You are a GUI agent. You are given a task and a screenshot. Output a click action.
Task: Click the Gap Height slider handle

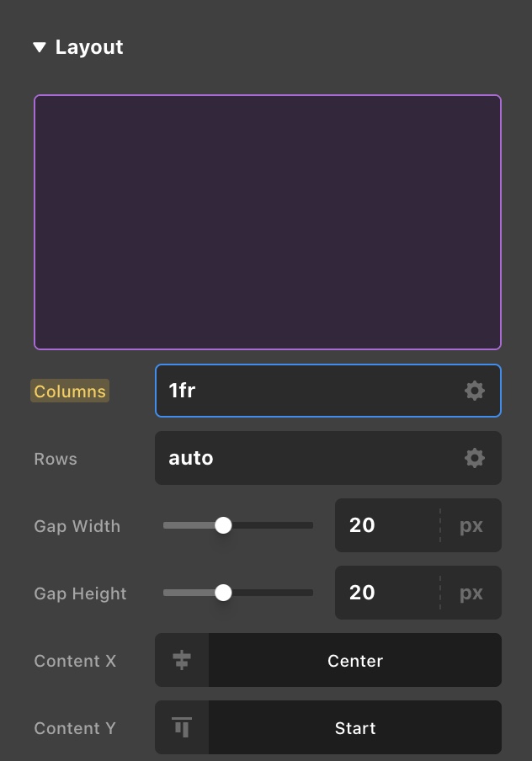(x=223, y=593)
